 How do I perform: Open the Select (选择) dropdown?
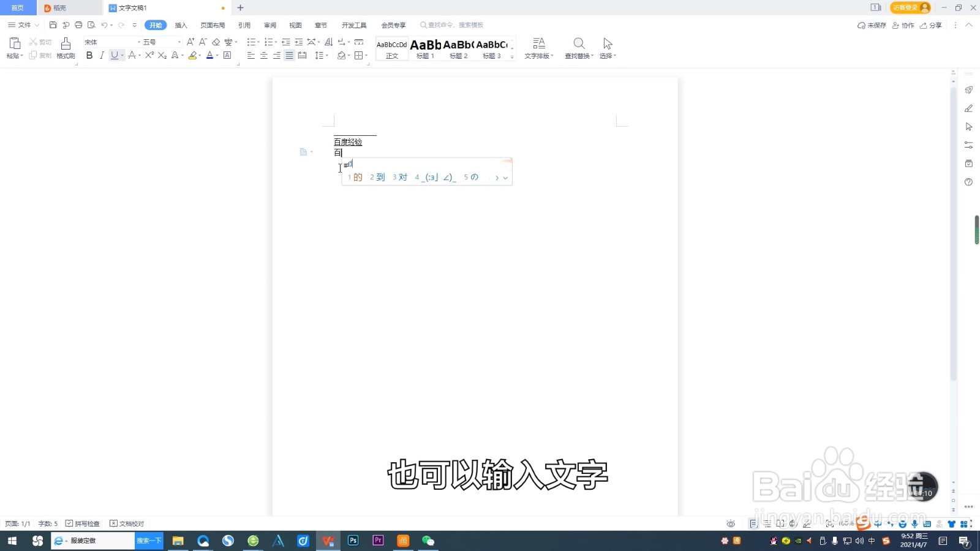pos(608,48)
